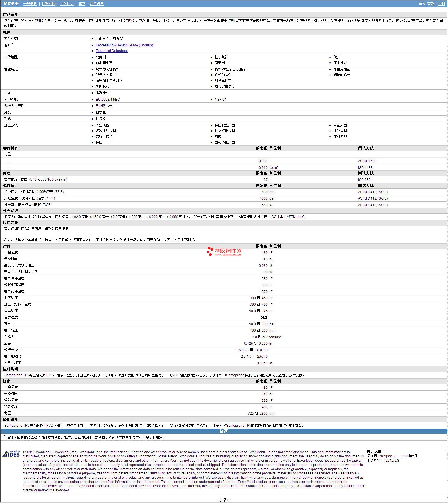Open the 一般信息 tab

30,4
